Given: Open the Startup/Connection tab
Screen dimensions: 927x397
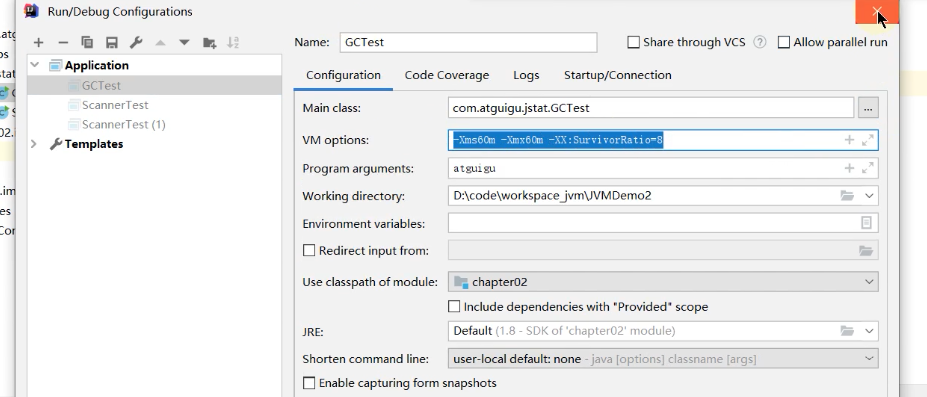Looking at the screenshot, I should (x=617, y=75).
